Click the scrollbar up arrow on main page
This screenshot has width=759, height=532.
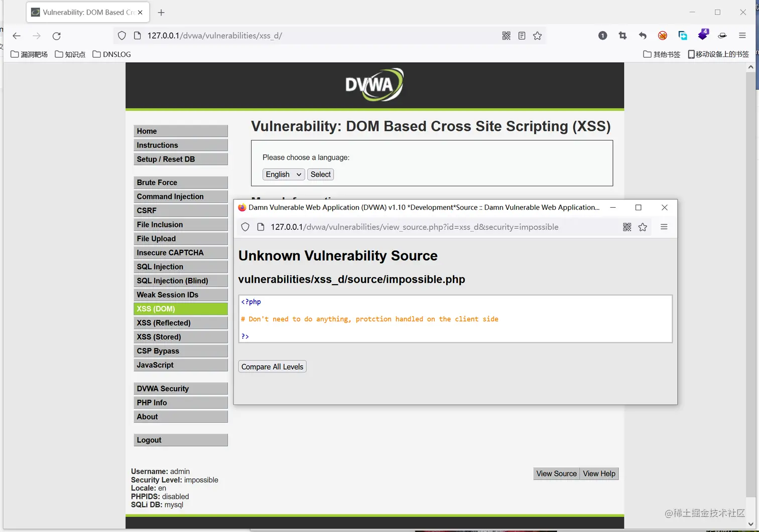coord(750,67)
